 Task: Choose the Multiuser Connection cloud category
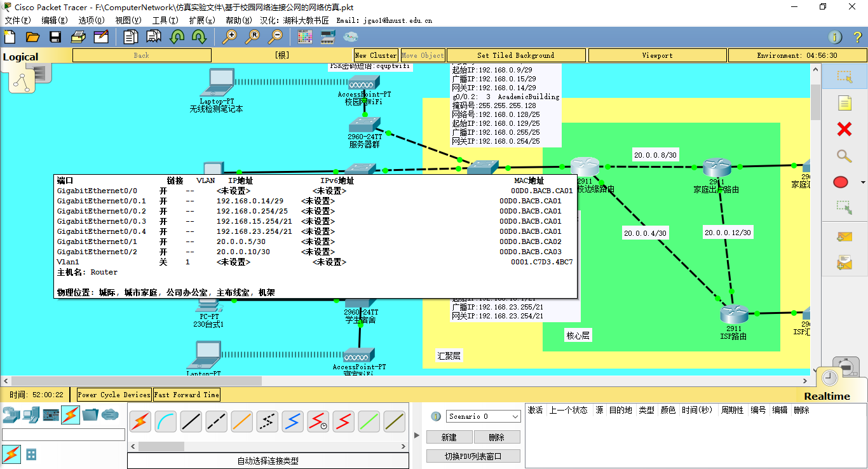110,415
